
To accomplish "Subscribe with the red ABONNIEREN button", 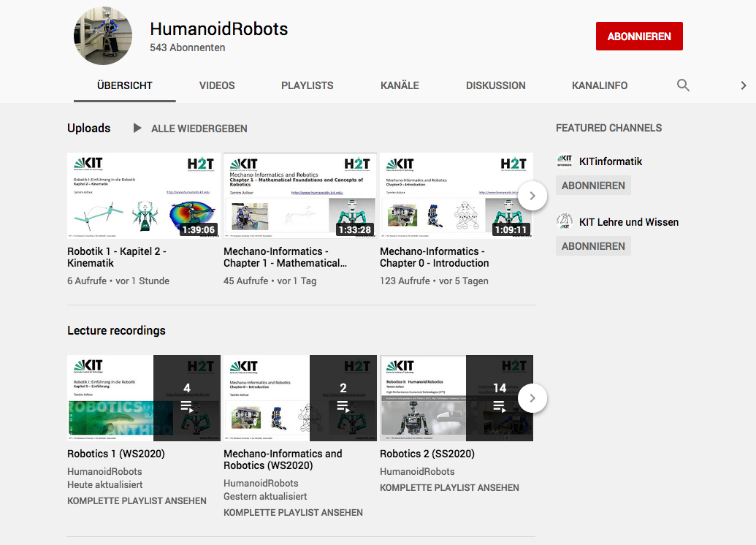I will pyautogui.click(x=639, y=37).
